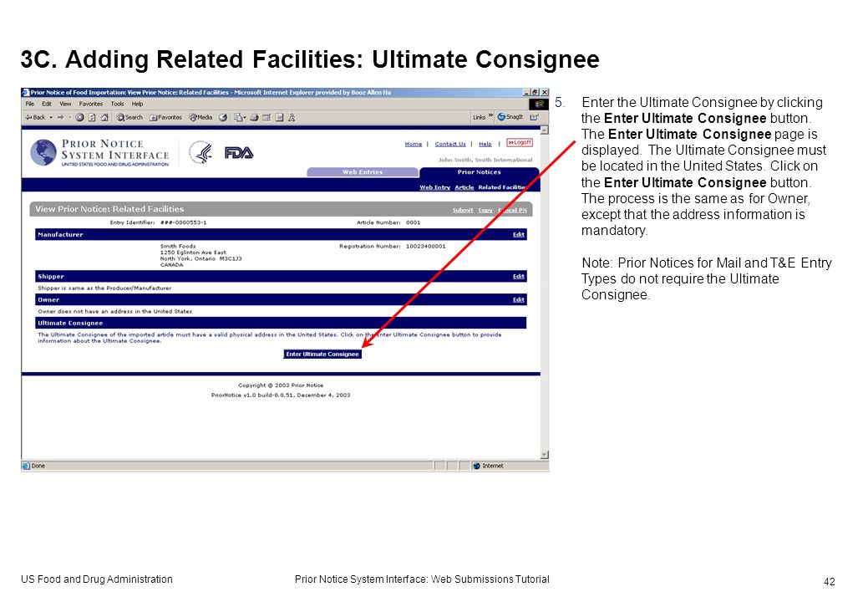Click the browser Home icon
Image resolution: width=868 pixels, height=602 pixels.
coord(104,117)
